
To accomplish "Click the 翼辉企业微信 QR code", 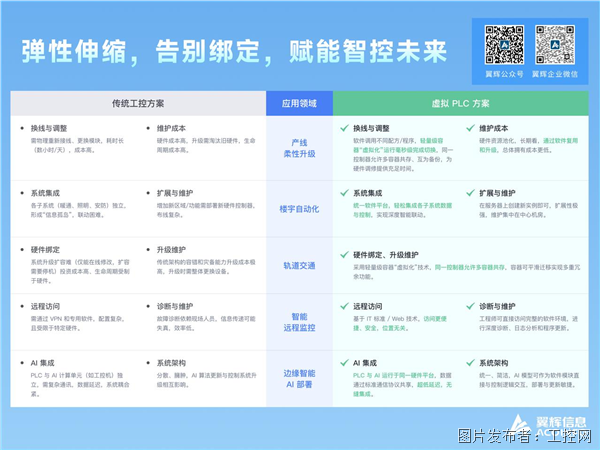I will click(555, 43).
